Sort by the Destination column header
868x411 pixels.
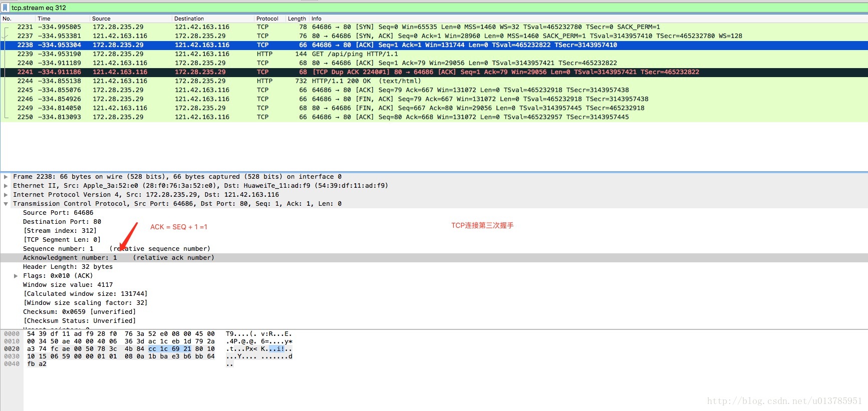(x=213, y=19)
